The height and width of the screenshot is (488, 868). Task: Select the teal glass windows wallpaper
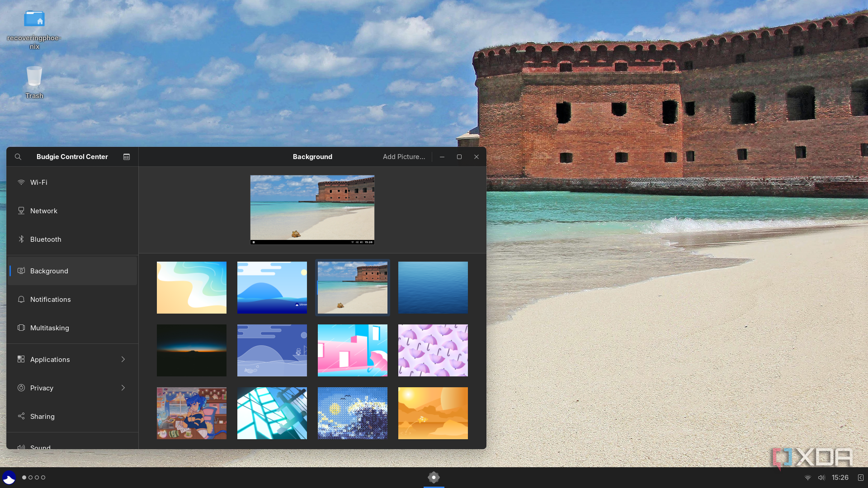(272, 413)
